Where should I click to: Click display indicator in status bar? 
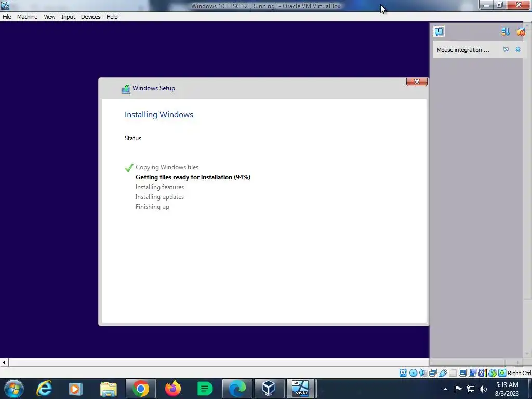click(x=462, y=373)
